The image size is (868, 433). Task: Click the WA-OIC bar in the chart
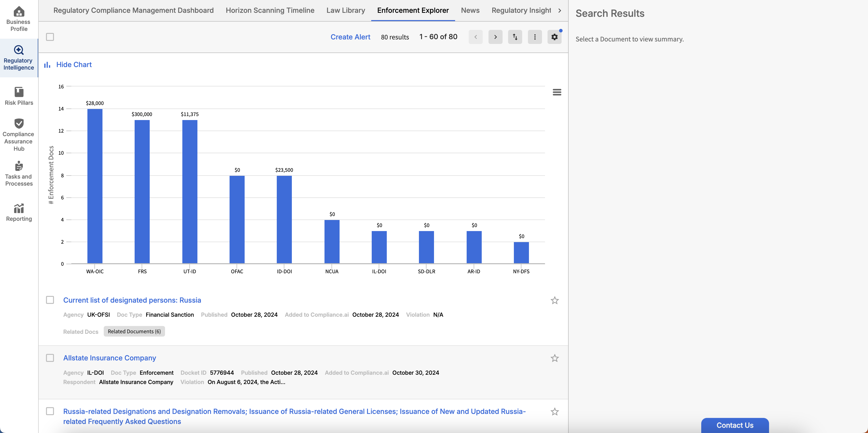(x=95, y=186)
